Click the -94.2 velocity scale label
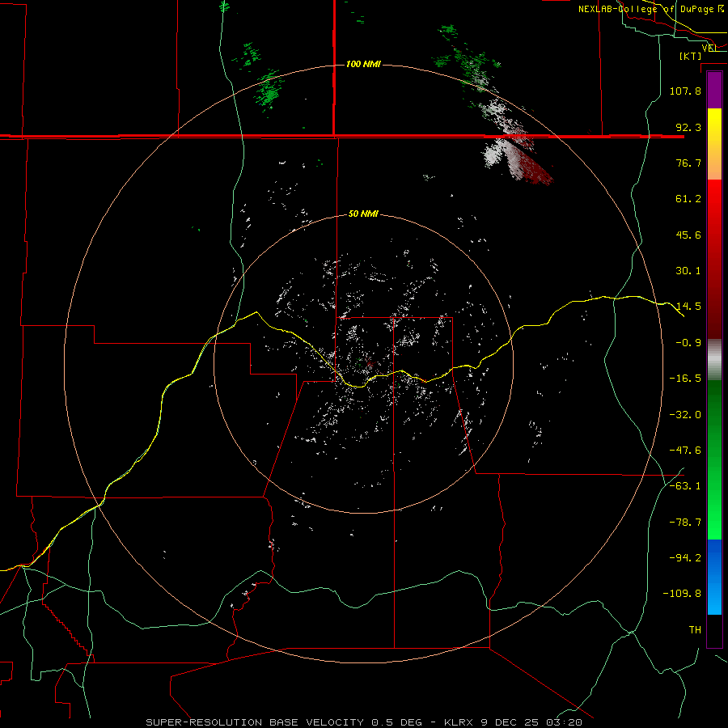The image size is (728, 728). (685, 558)
